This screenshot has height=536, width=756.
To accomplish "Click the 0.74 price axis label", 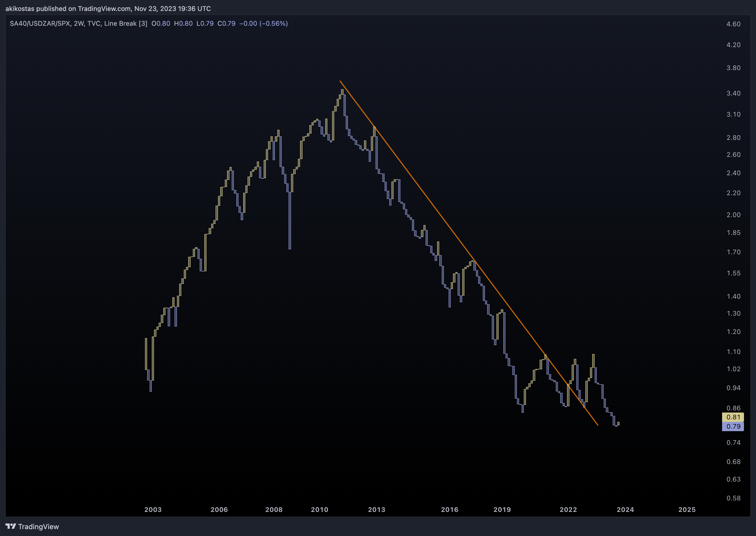I will 734,443.
